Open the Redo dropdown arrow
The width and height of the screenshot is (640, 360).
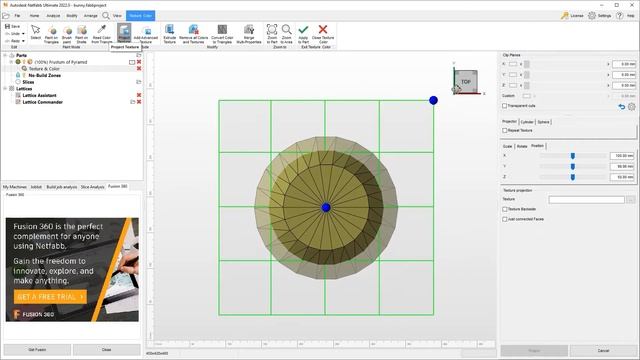coord(23,41)
